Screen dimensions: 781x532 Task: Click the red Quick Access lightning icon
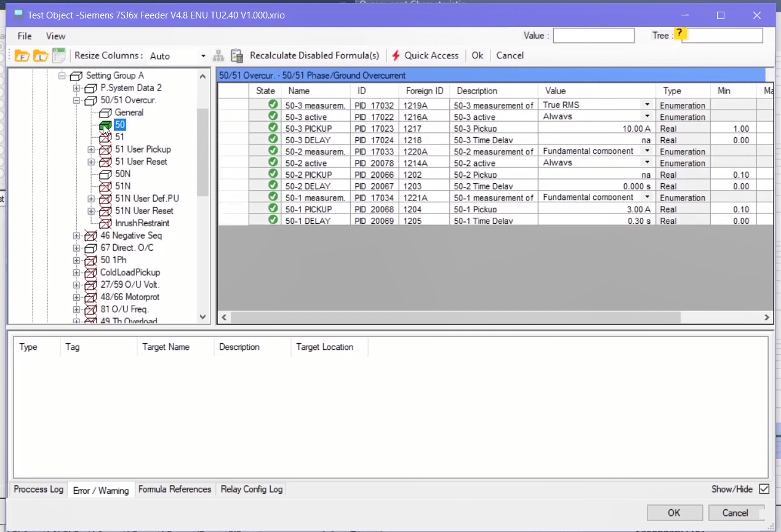click(396, 56)
